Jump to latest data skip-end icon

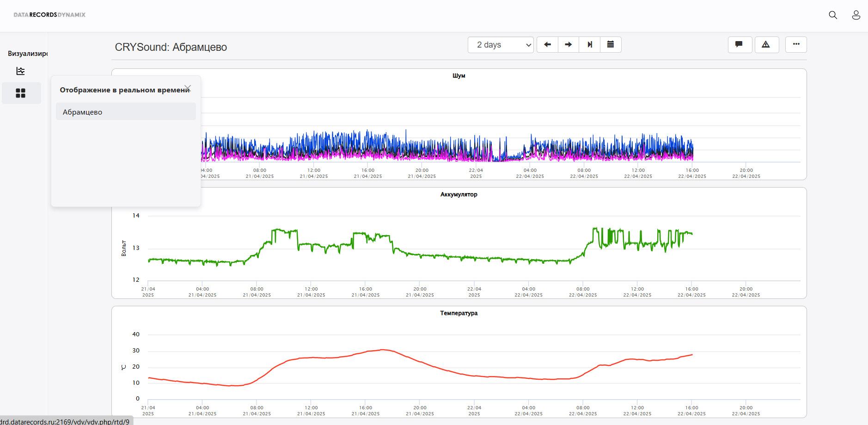click(x=590, y=45)
